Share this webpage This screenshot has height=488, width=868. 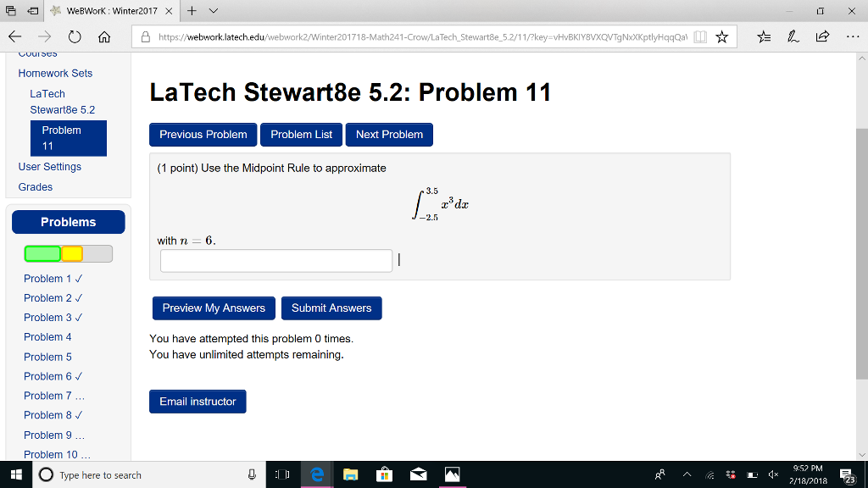pos(823,36)
